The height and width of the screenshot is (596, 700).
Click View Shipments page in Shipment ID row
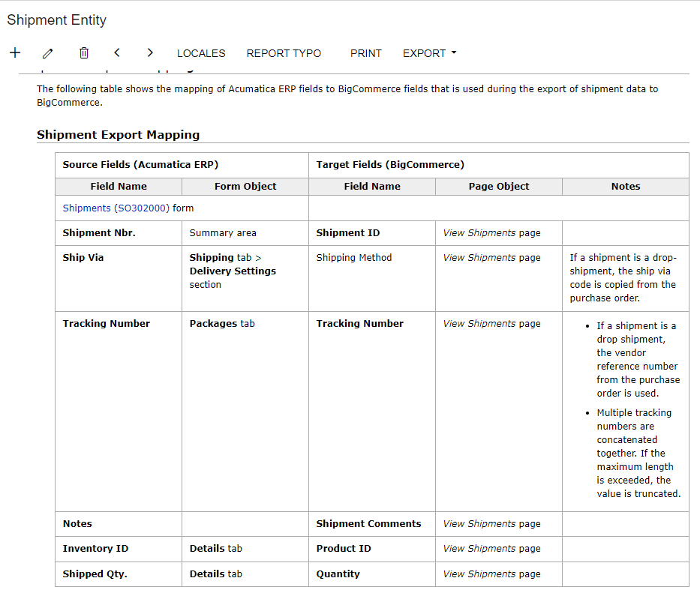point(491,233)
